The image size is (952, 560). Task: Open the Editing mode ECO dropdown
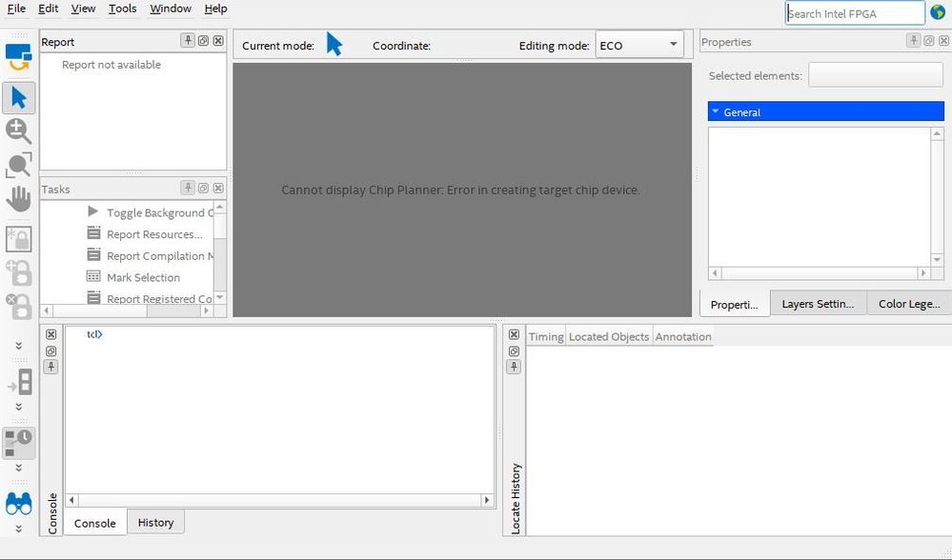(639, 45)
